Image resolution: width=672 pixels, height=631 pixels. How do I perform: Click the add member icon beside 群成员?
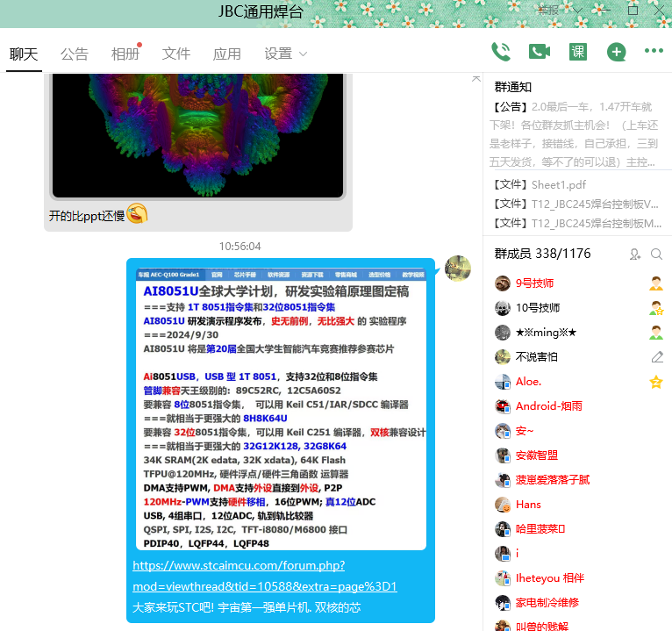pos(635,255)
